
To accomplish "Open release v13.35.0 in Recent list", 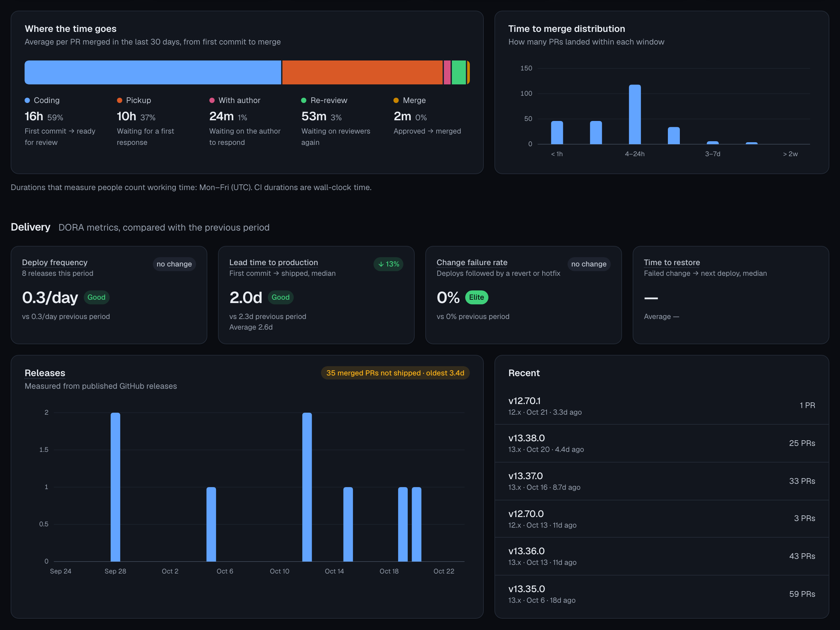I will (662, 594).
